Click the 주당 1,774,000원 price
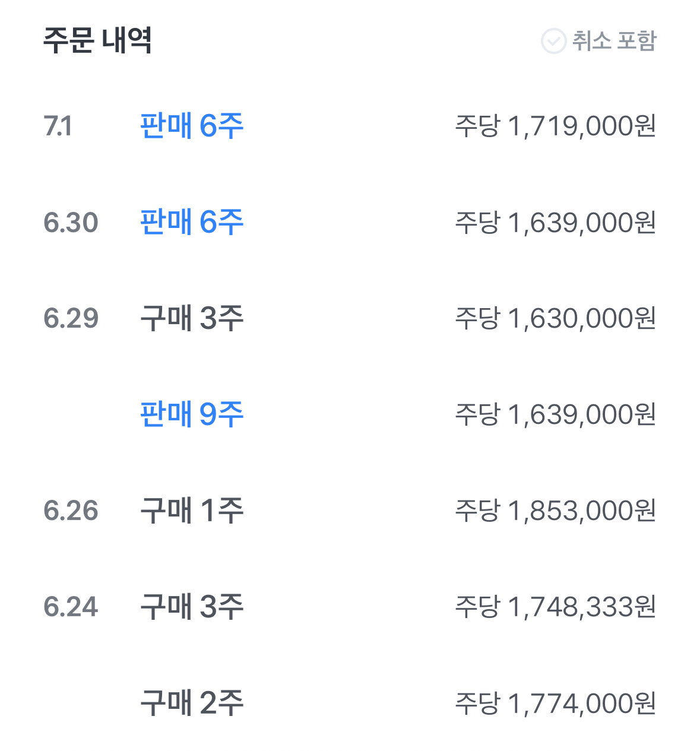Viewport: 700px width, 751px height. [555, 703]
